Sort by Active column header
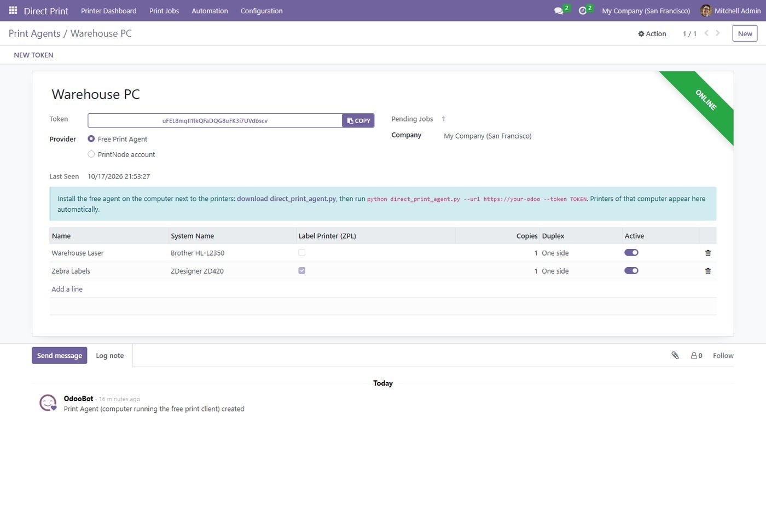Image resolution: width=766 pixels, height=532 pixels. click(x=661, y=236)
